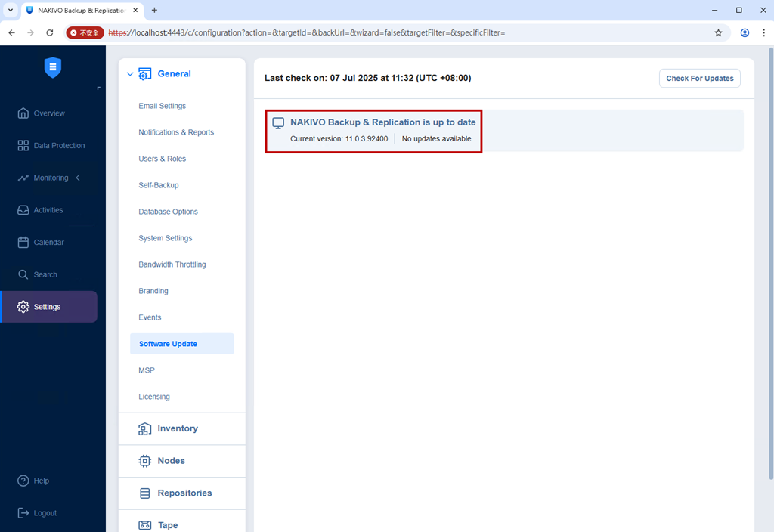Open Bandwidth Throttling settings
The width and height of the screenshot is (774, 532).
click(x=172, y=264)
